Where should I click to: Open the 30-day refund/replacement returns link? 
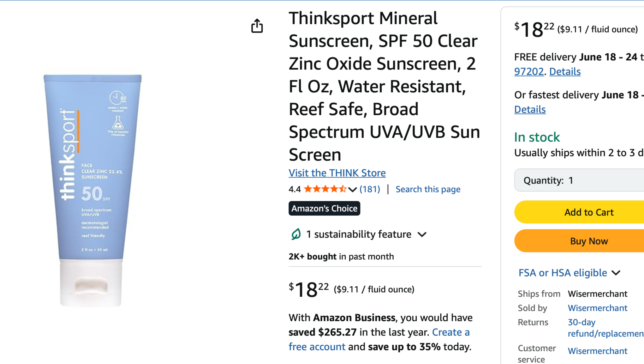(600, 328)
